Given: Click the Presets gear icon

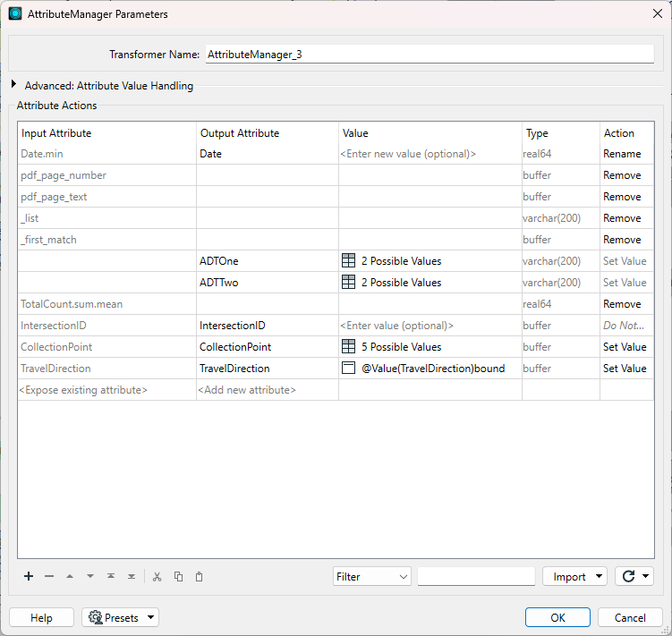Looking at the screenshot, I should pos(96,617).
